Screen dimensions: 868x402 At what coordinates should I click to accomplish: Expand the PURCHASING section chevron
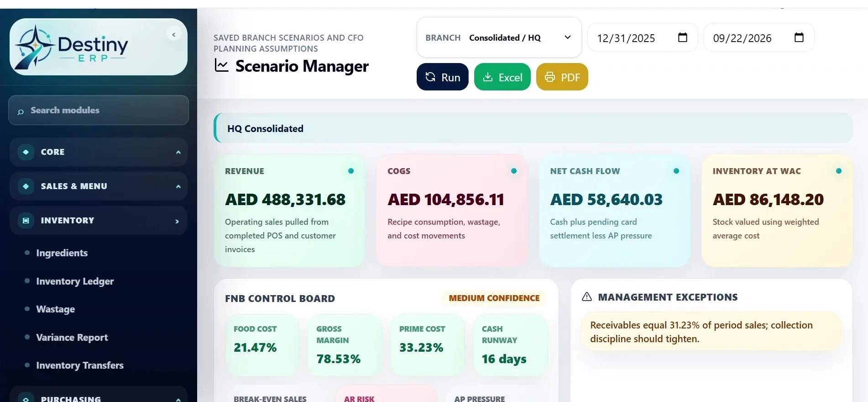pos(178,399)
